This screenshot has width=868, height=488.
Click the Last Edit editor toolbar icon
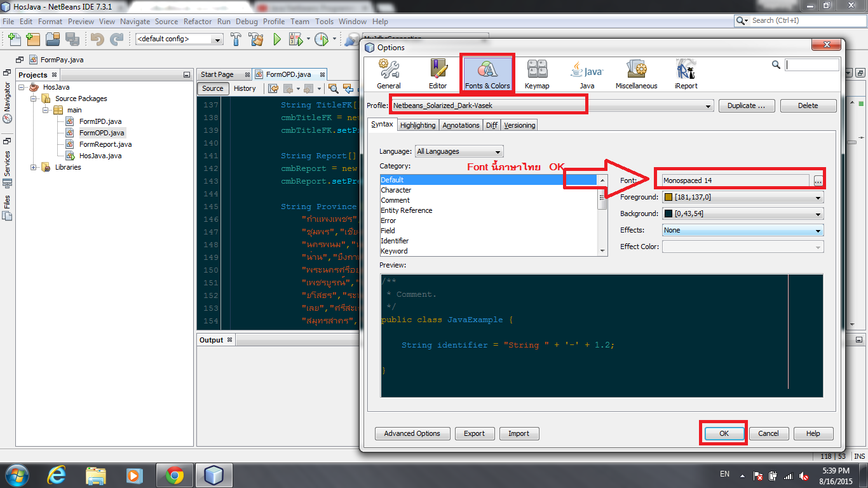(x=272, y=89)
